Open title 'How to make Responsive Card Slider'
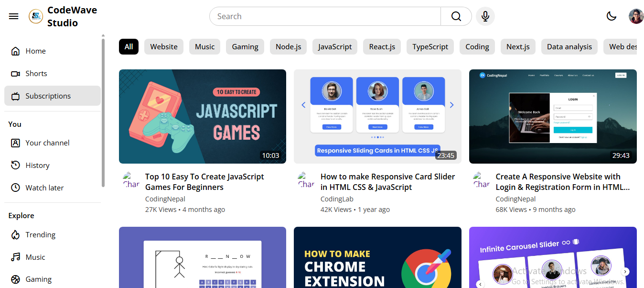The image size is (644, 288). tap(388, 182)
